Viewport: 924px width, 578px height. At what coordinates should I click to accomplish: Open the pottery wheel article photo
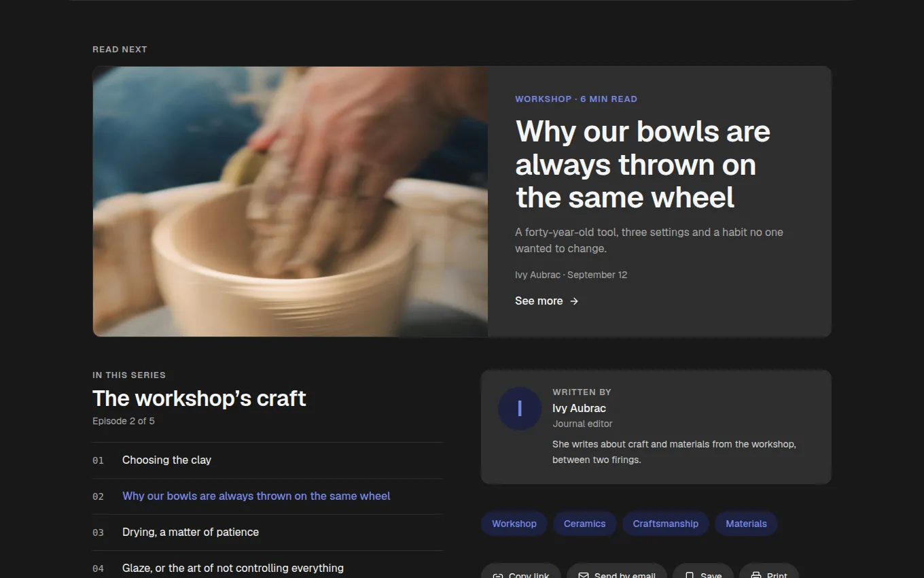290,201
